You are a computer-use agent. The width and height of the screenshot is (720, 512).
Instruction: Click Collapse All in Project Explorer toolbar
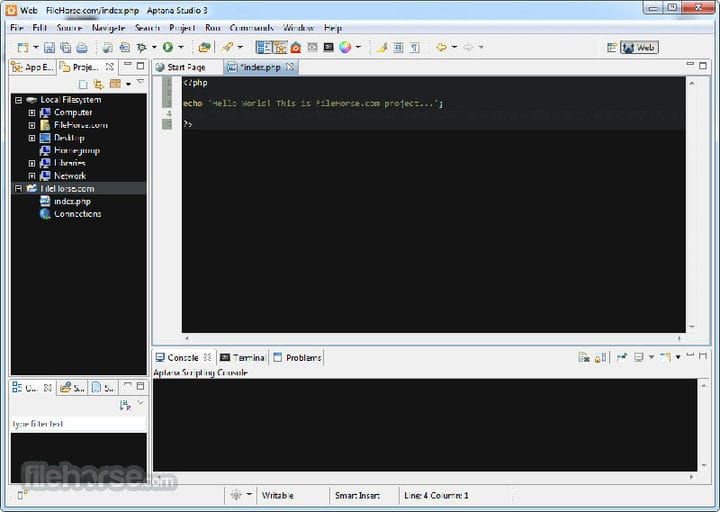coord(83,84)
